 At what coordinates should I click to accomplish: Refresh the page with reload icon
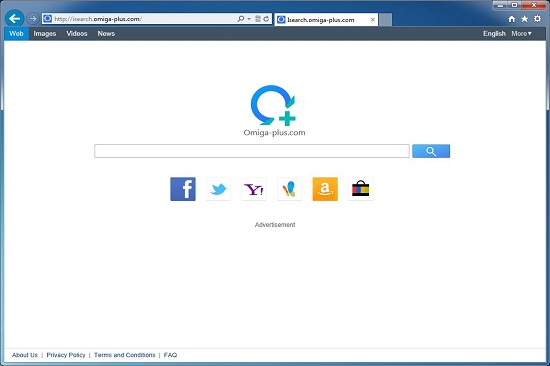tap(266, 19)
